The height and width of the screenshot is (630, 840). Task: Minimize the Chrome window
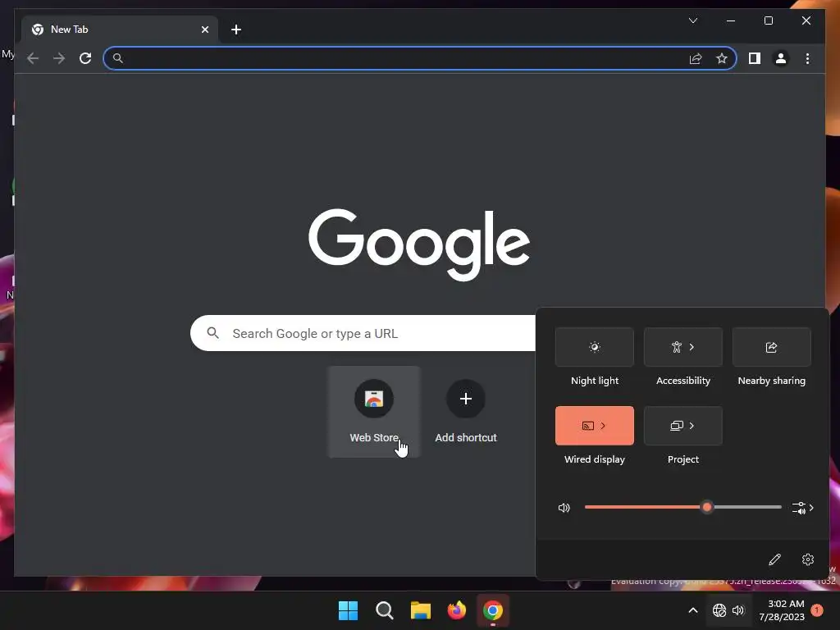pyautogui.click(x=731, y=21)
